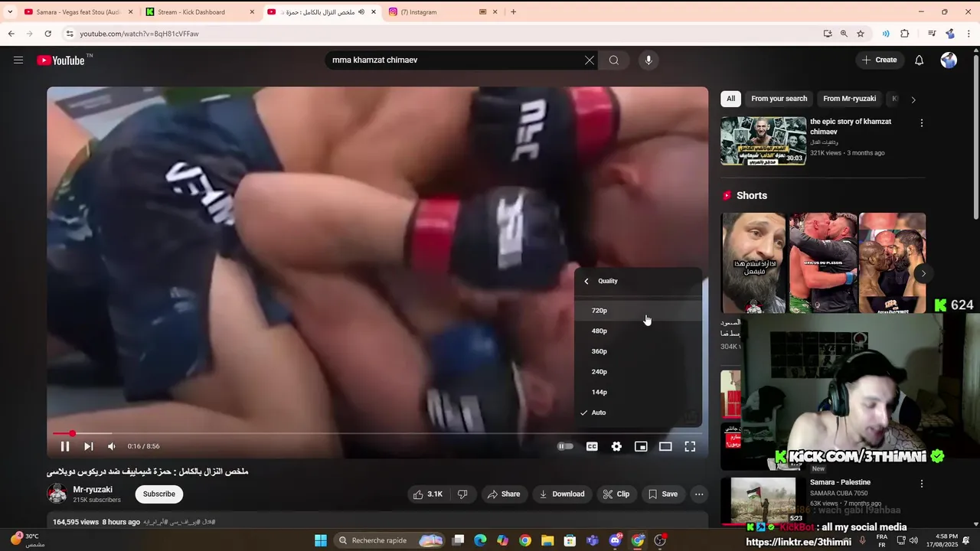Open Chrome extensions puzzle icon
This screenshot has height=551, width=980.
point(905,34)
